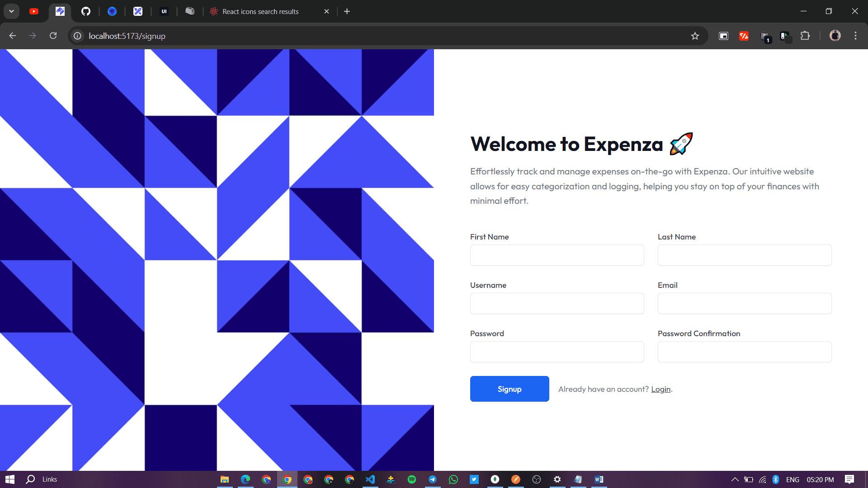Viewport: 868px width, 488px height.
Task: Open the GitHub tab
Action: pos(86,11)
